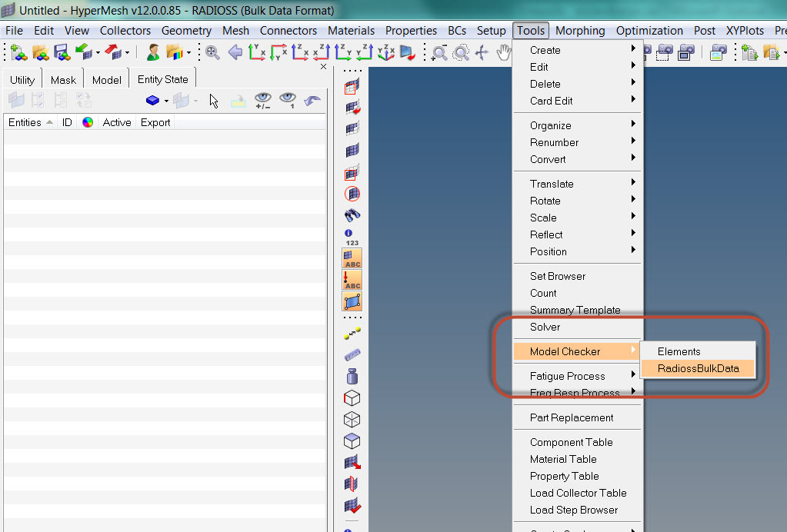787x532 pixels.
Task: Select RadiossBulkData from Model Checker submenu
Action: click(699, 368)
